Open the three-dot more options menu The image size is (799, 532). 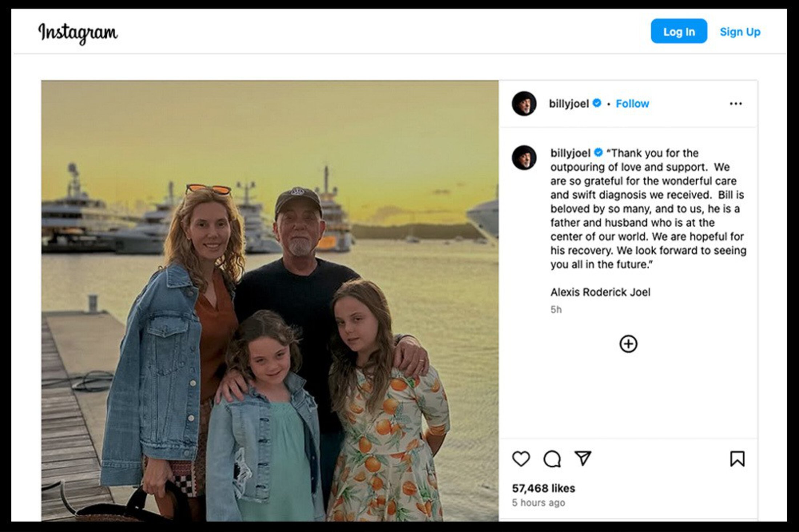coord(735,104)
